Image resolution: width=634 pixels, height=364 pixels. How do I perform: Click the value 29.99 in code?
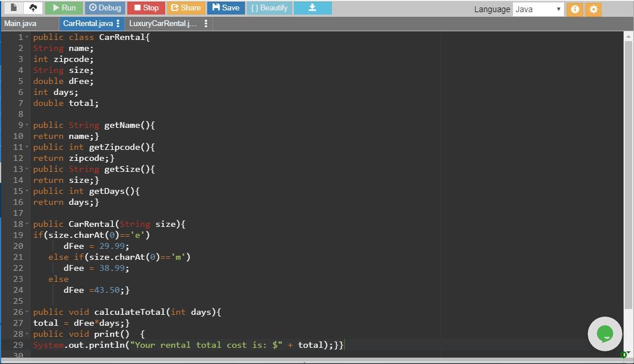point(112,246)
